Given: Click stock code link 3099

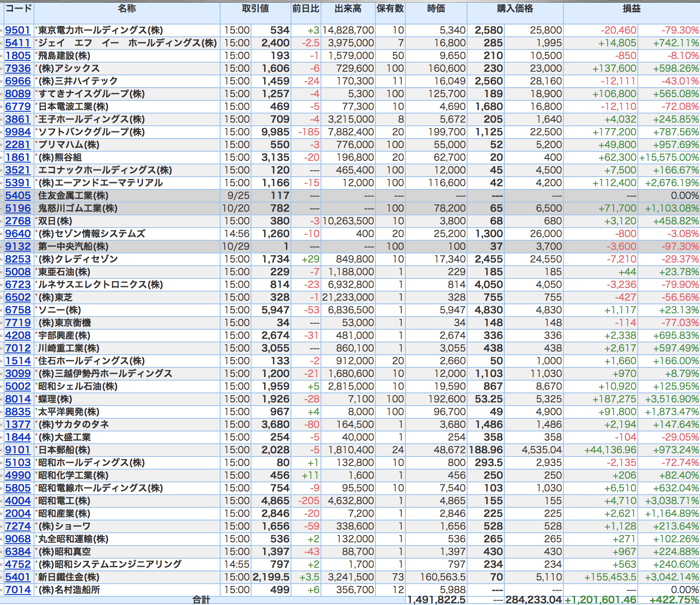Looking at the screenshot, I should [x=18, y=373].
